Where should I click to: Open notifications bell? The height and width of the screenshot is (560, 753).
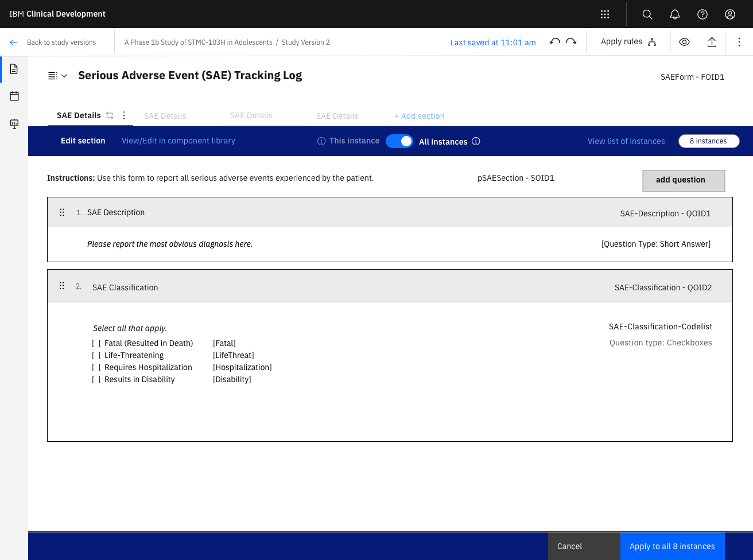[675, 14]
